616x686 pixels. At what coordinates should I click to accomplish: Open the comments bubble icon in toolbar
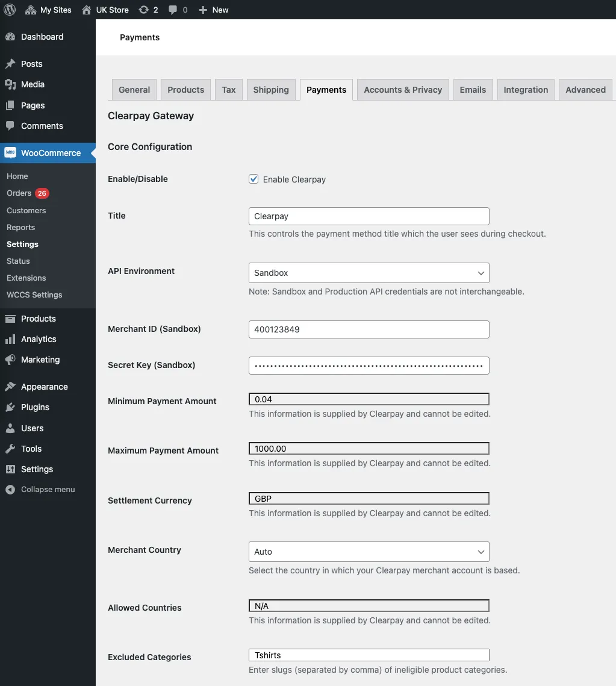[x=173, y=10]
